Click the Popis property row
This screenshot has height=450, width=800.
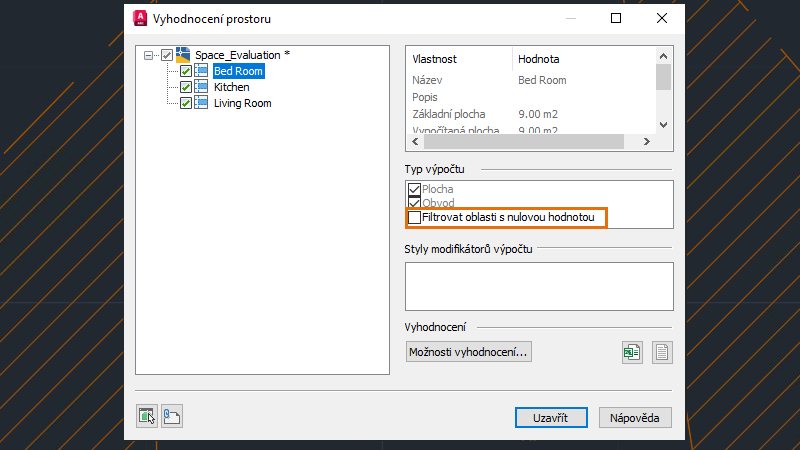coord(531,97)
